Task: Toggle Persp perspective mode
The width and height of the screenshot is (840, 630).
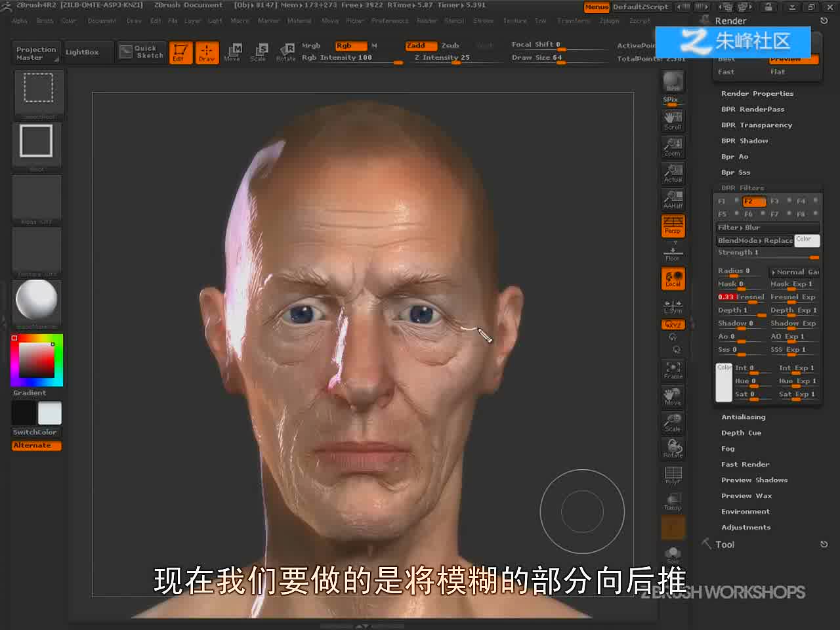Action: pos(673,226)
